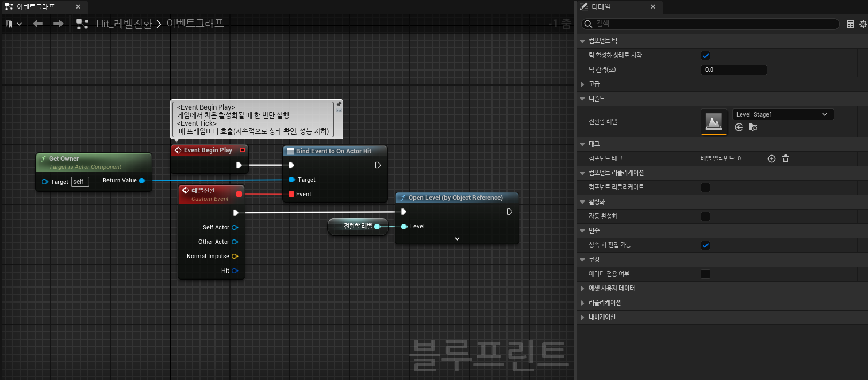Viewport: 868px width, 380px height.
Task: Click the Get Owner Return Value pin
Action: [x=142, y=181]
